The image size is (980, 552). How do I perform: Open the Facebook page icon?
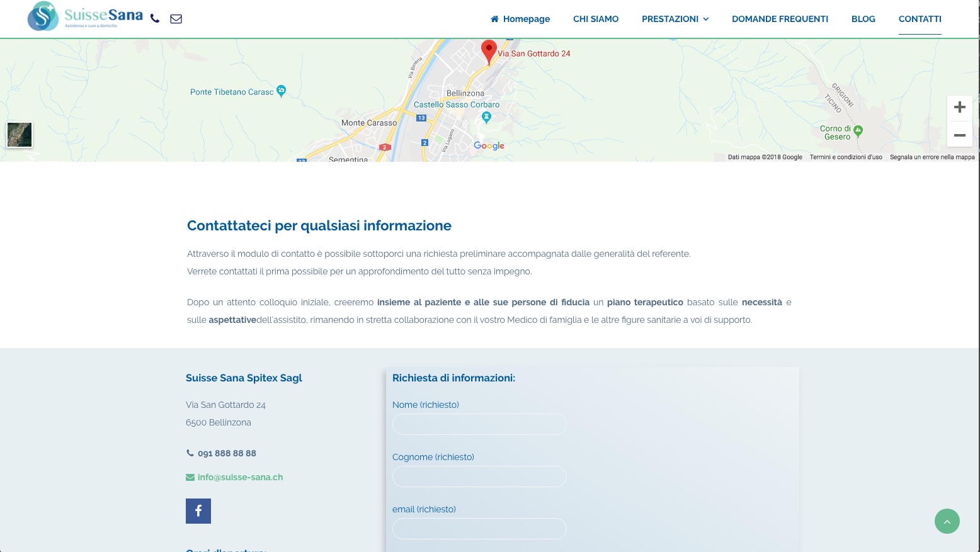point(198,511)
